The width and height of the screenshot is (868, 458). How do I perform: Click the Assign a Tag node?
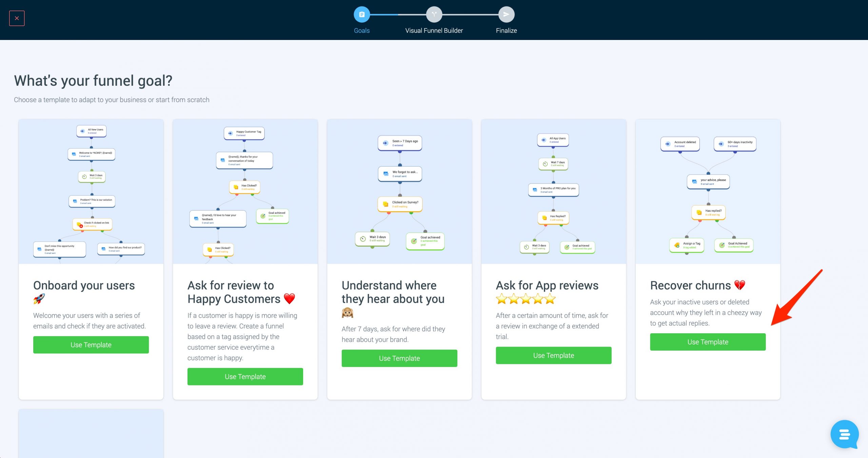click(687, 245)
